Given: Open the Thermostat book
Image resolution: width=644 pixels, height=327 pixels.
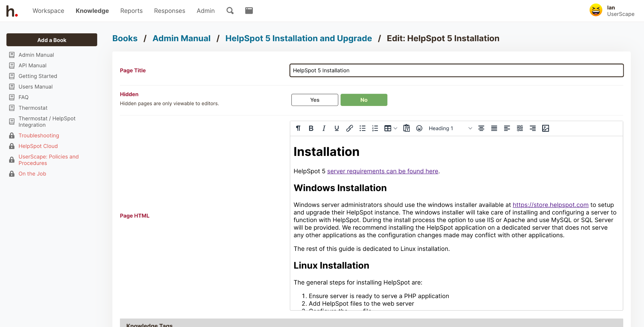Looking at the screenshot, I should (x=33, y=108).
